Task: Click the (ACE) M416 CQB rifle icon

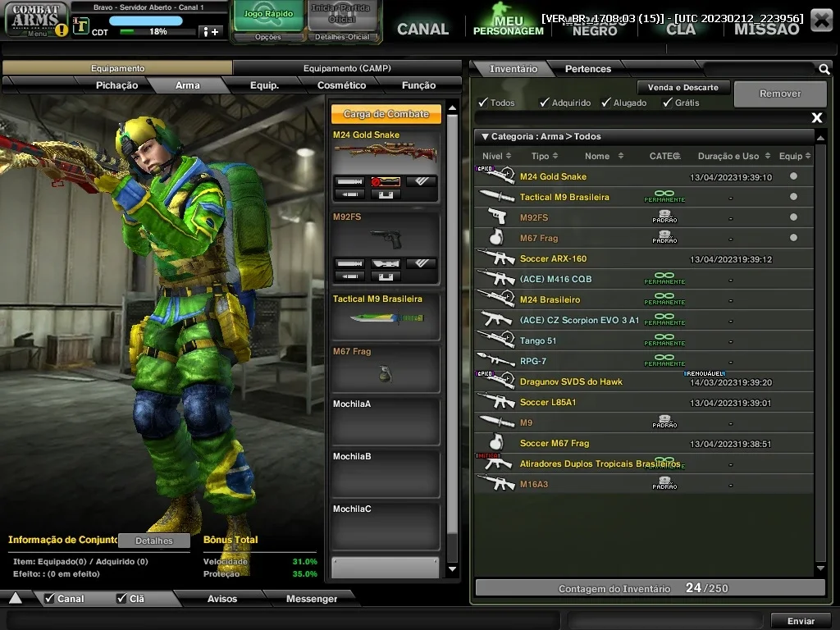Action: point(496,279)
